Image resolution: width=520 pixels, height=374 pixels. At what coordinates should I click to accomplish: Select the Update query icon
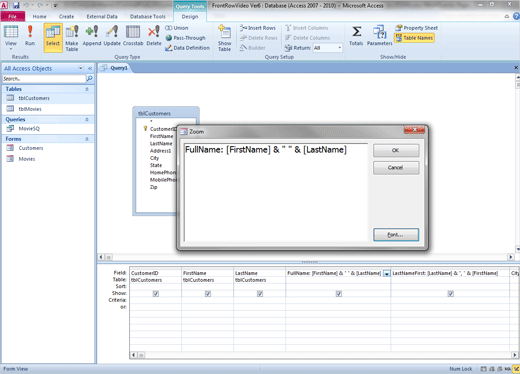(x=112, y=35)
